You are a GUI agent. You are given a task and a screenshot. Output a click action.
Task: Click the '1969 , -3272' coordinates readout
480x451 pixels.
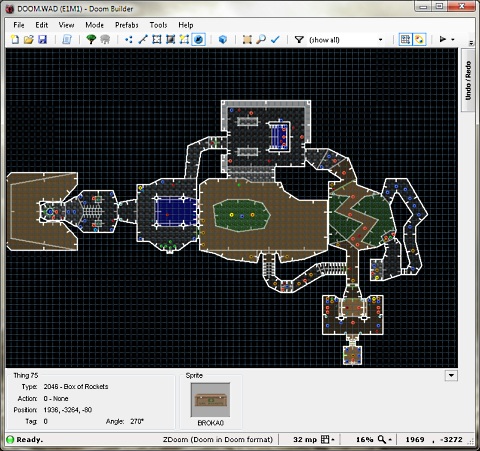click(x=434, y=440)
